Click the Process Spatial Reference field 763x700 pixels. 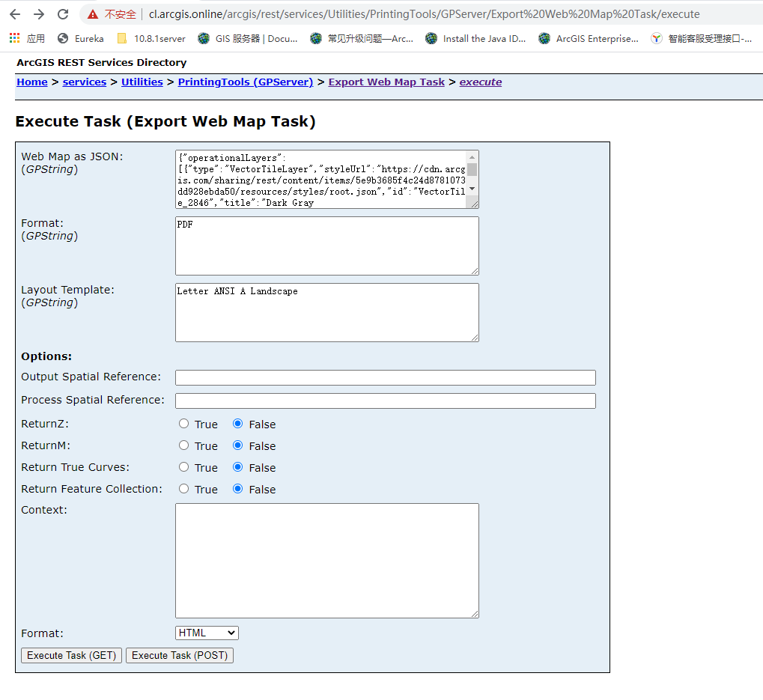386,401
